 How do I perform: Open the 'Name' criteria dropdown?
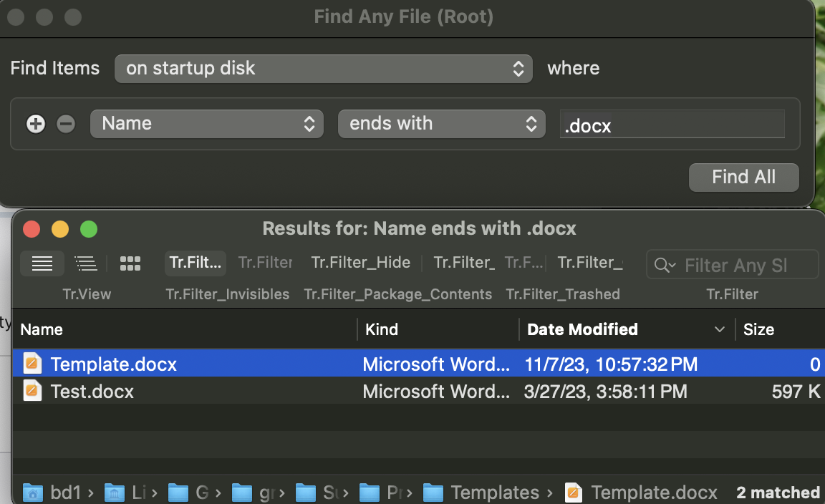click(x=206, y=123)
